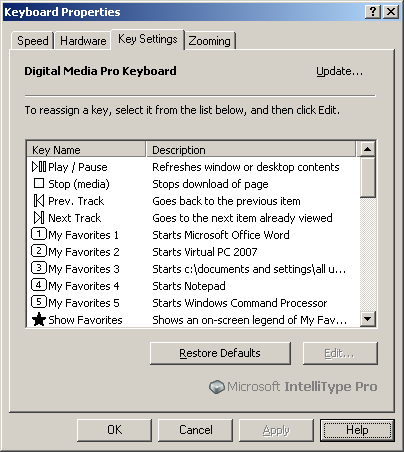Screen dimensions: 404x452
Task: Click the list scrollbar down arrow
Action: pos(368,319)
